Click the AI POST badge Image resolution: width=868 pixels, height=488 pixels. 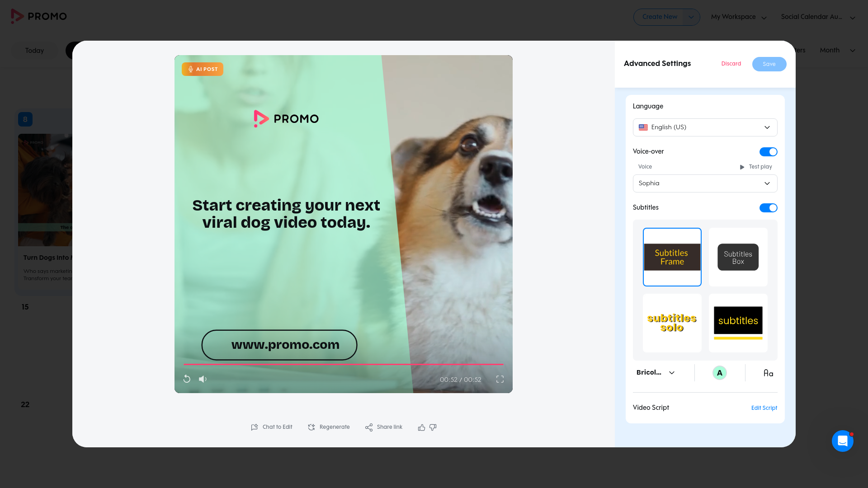pos(203,69)
